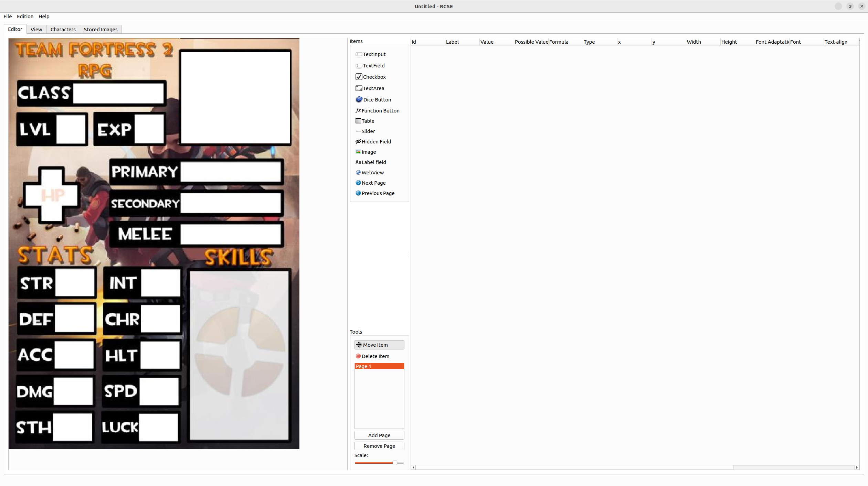868x486 pixels.
Task: Select Page 1 in the page list
Action: tap(379, 366)
